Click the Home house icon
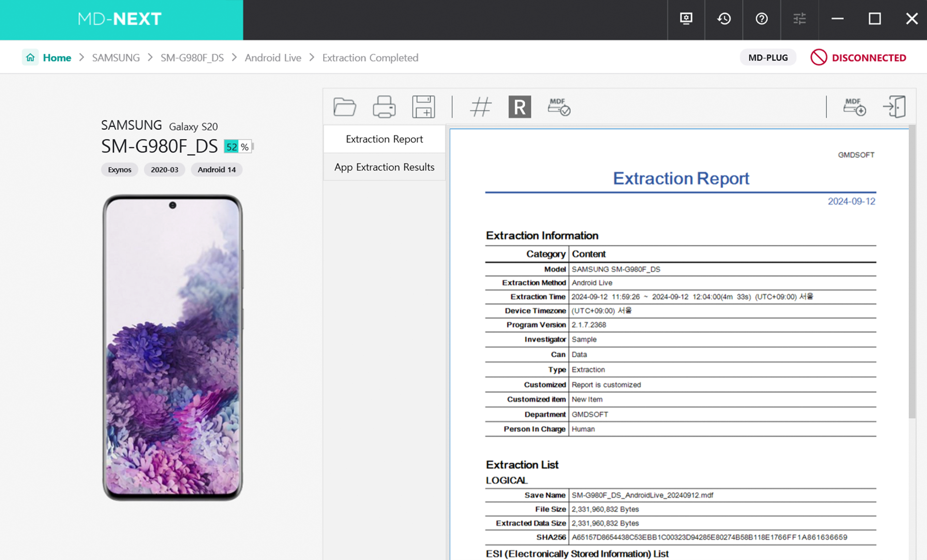Image resolution: width=927 pixels, height=560 pixels. (x=30, y=58)
